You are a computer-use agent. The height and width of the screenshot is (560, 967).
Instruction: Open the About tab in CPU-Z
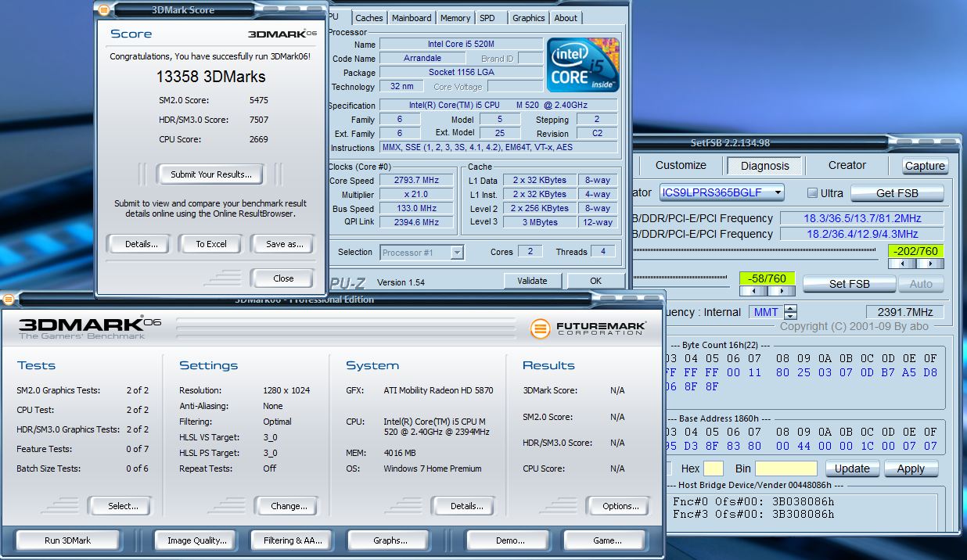pyautogui.click(x=566, y=17)
